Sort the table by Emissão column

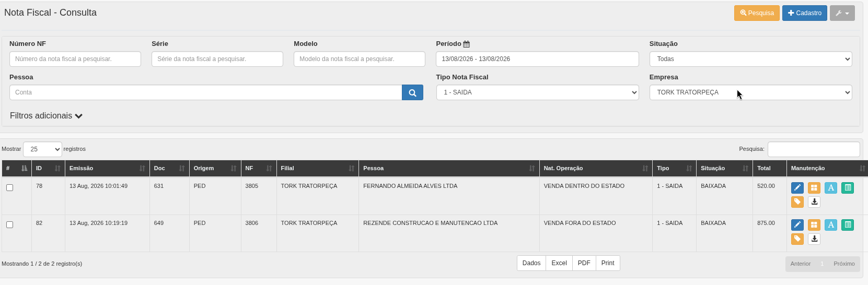click(107, 168)
